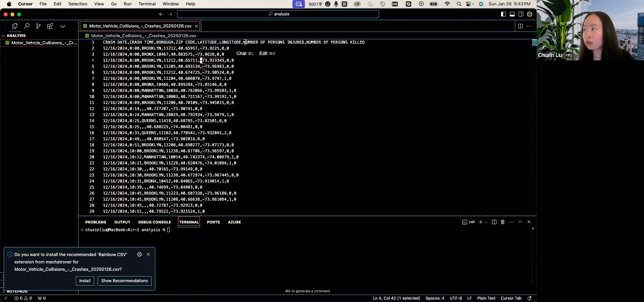
Task: Open the new terminal launch profile dropdown
Action: coord(486,222)
